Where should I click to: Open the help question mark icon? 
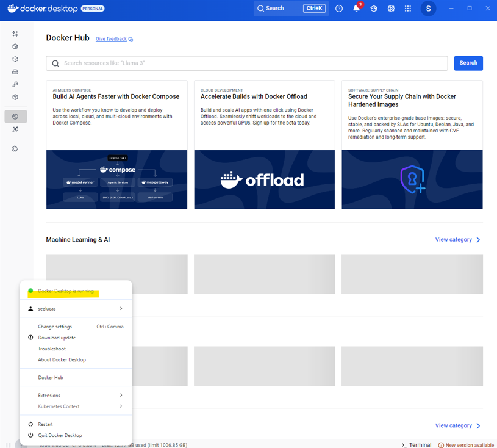point(339,8)
